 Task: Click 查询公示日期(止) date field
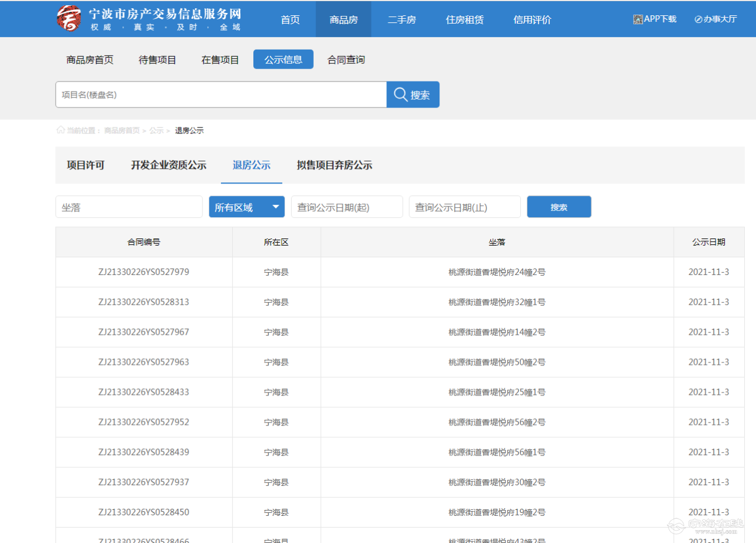[x=465, y=207]
